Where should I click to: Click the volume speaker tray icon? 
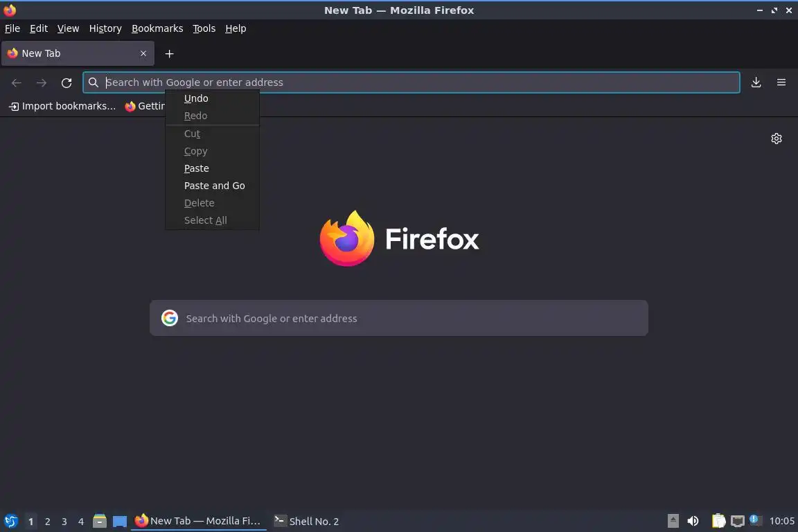pos(693,521)
